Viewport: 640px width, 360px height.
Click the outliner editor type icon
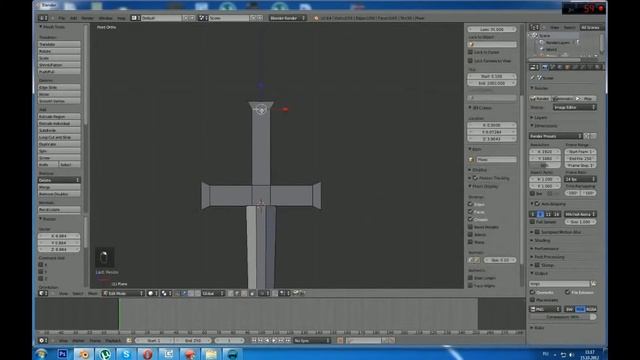[534, 27]
